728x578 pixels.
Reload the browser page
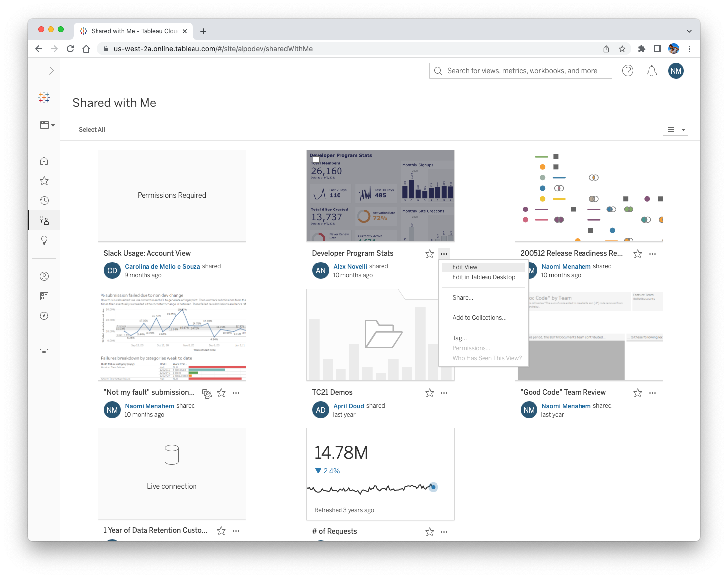coord(70,49)
